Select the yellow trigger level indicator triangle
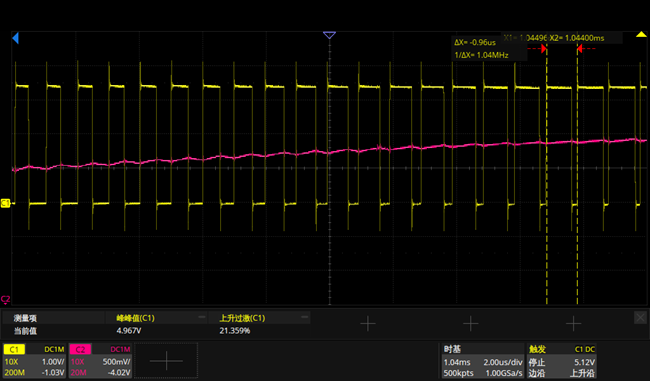The width and height of the screenshot is (650, 381). point(641,35)
